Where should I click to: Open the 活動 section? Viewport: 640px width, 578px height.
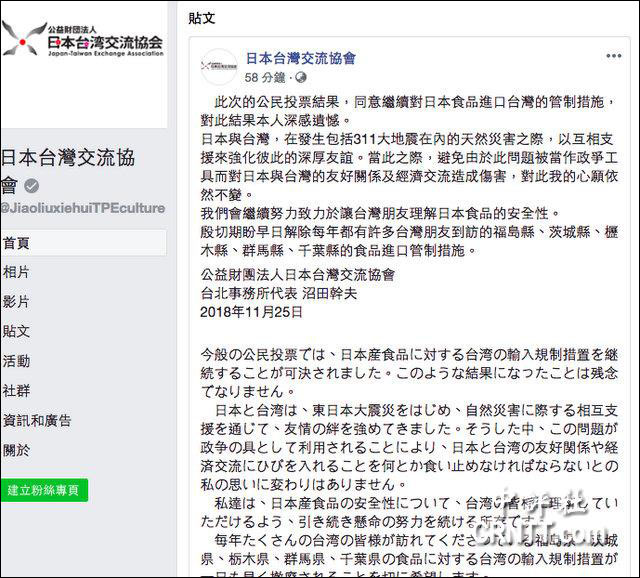(16, 361)
